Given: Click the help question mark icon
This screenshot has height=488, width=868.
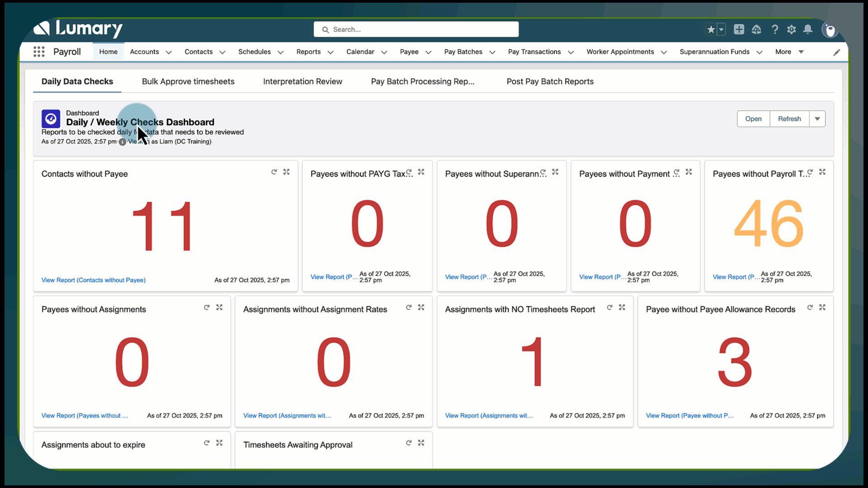Looking at the screenshot, I should pyautogui.click(x=774, y=29).
